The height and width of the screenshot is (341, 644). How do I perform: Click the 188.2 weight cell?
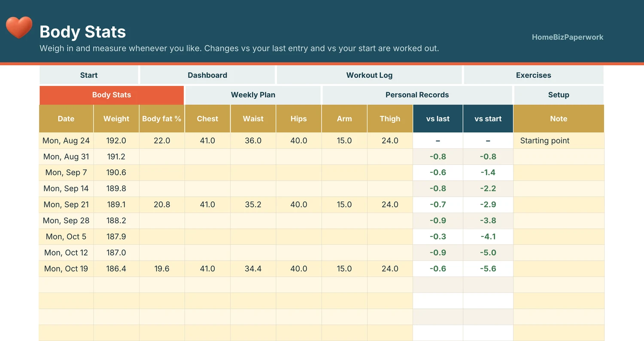point(116,221)
